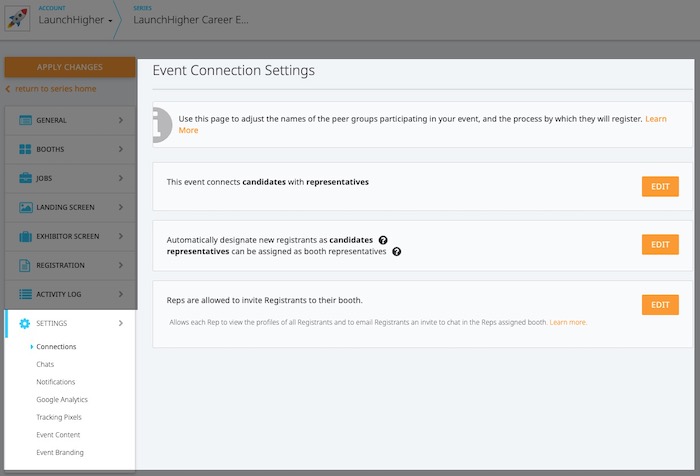Screen dimensions: 700x476
Task: Click the Exhibitor Screen suitcase icon
Action: (x=25, y=236)
